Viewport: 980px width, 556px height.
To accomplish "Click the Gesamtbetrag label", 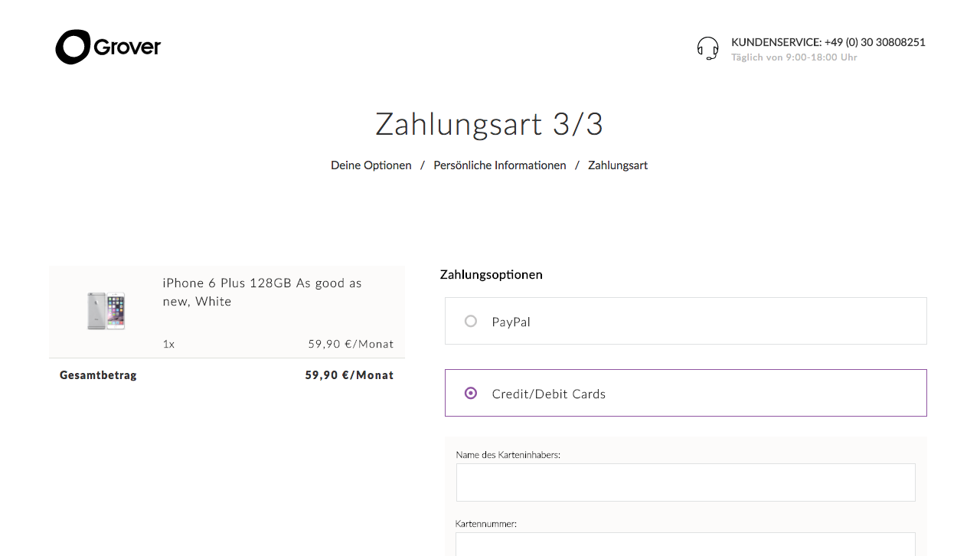I will coord(98,375).
